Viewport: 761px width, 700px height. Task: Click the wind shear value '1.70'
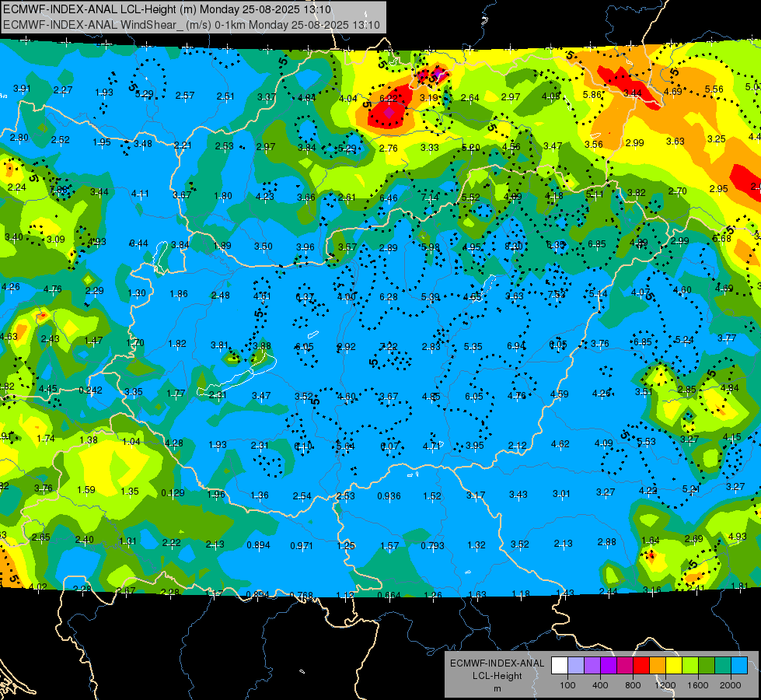135,342
